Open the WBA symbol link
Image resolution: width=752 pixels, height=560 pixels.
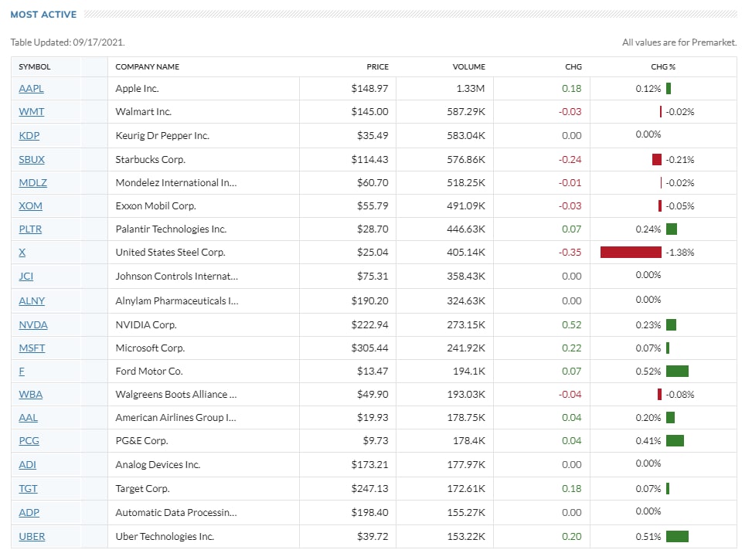(x=31, y=395)
